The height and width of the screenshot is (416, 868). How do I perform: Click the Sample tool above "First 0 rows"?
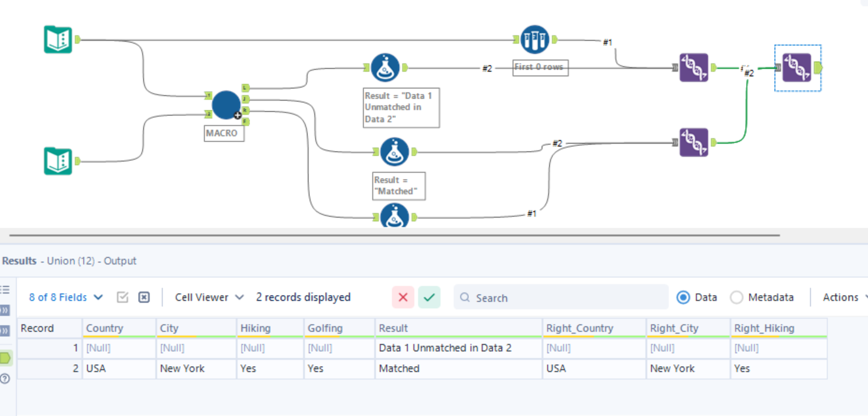pyautogui.click(x=534, y=39)
